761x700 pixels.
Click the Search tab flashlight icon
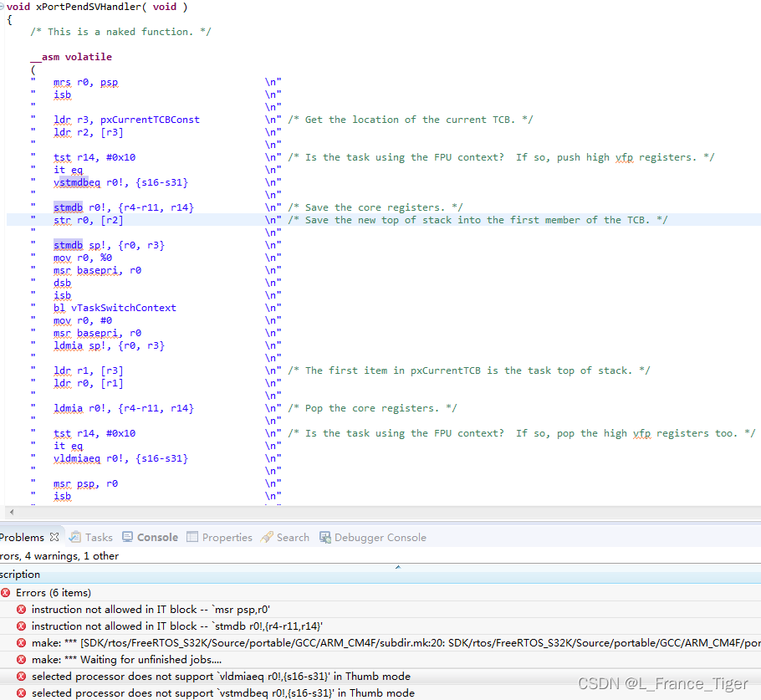coord(267,537)
